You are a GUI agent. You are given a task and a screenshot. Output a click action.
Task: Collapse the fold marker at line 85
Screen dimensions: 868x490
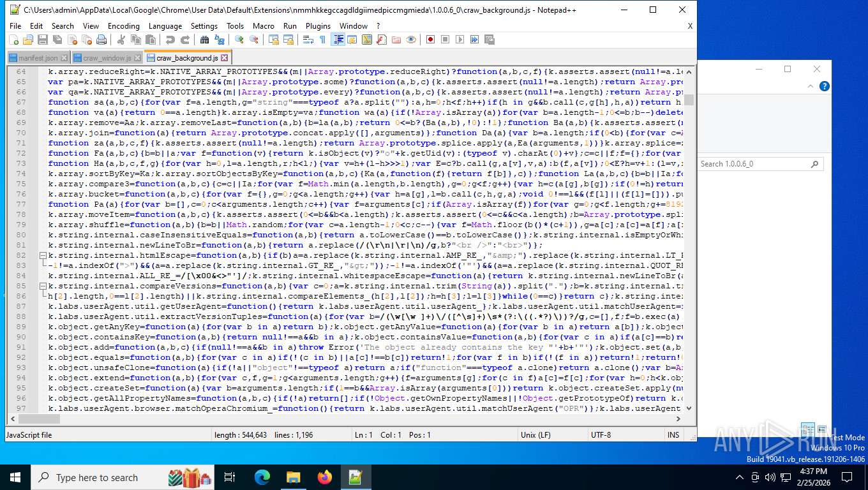[43, 286]
